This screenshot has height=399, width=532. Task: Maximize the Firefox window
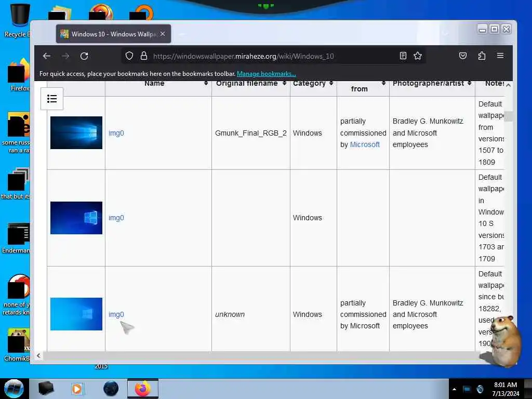495,30
